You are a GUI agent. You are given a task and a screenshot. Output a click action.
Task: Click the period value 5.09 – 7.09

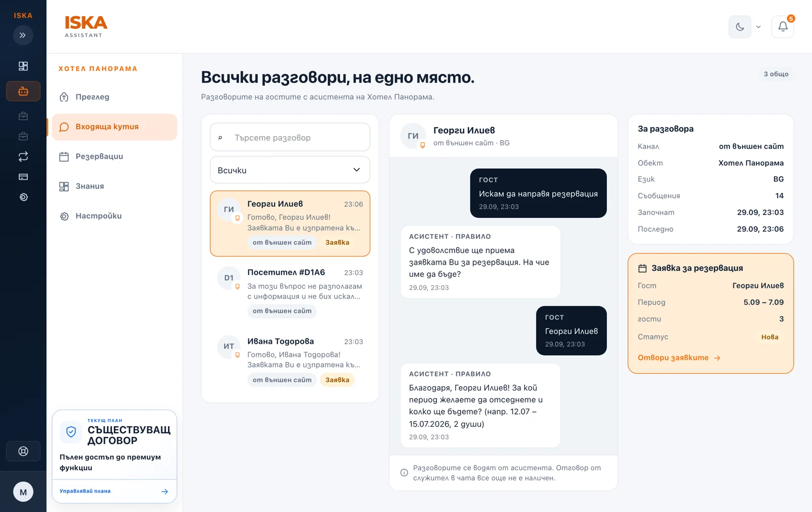point(763,302)
